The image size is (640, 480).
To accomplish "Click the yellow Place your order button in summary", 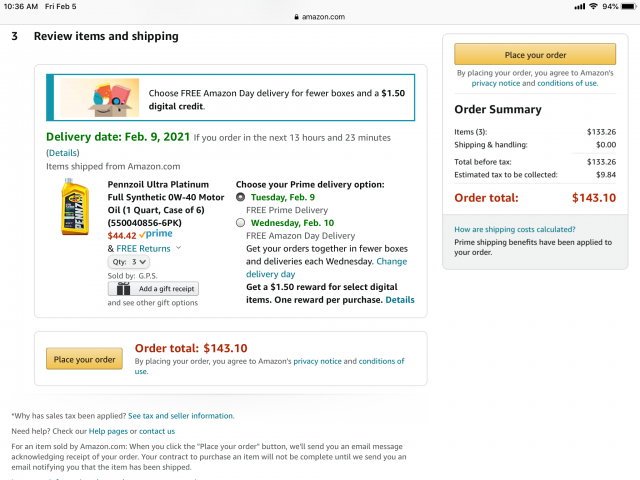I will [526, 54].
